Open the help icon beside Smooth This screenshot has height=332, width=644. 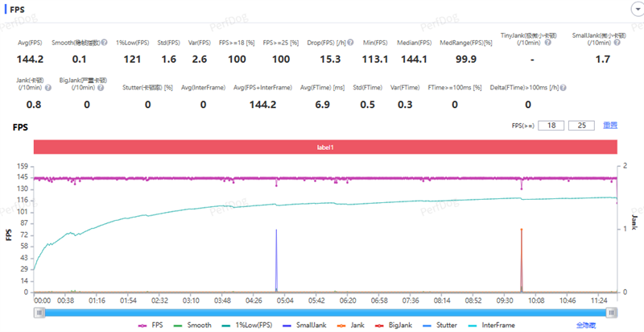(105, 42)
